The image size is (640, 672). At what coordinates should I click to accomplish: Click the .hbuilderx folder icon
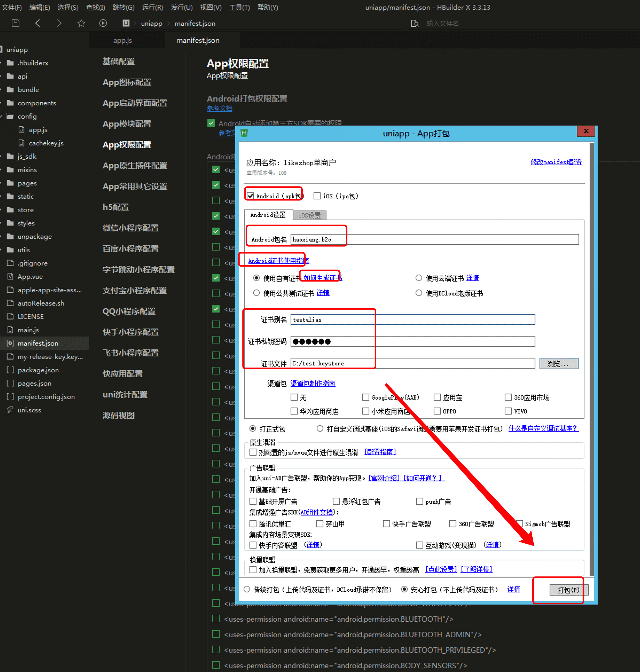tap(11, 63)
